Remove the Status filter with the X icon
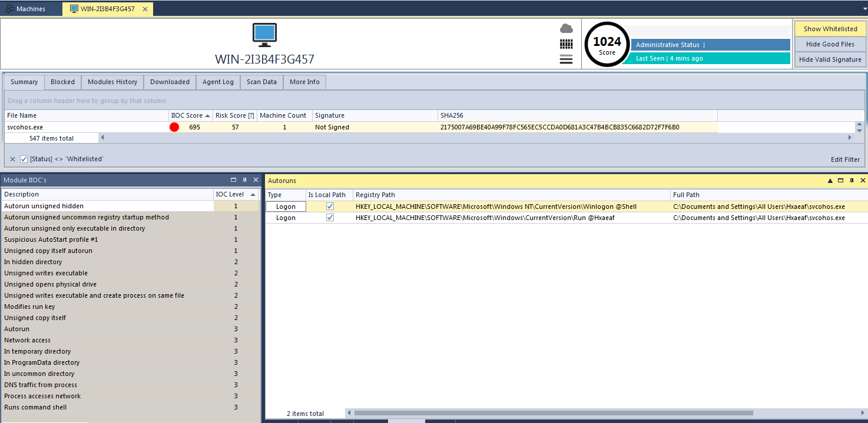Image resolution: width=868 pixels, height=423 pixels. pos(12,159)
